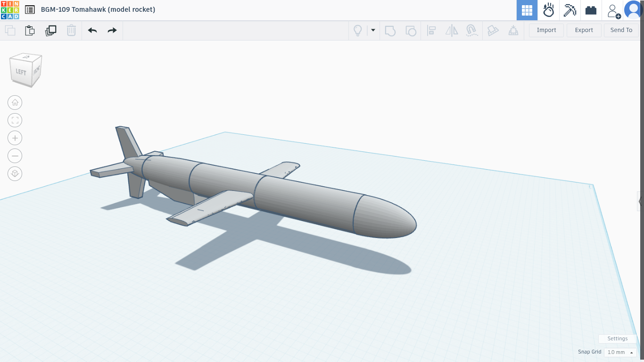Click the Paste toolbar icon
644x362 pixels.
pos(30,31)
